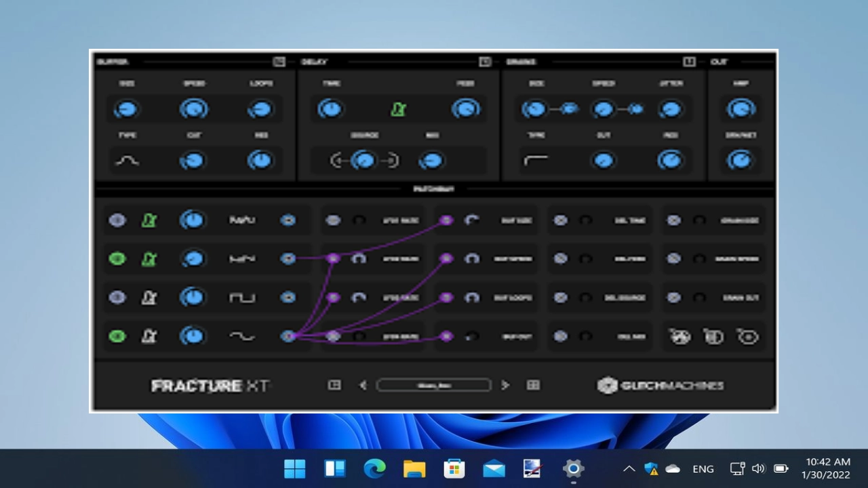The width and height of the screenshot is (868, 488).
Task: Toggle LFO 3 tempo sync metronome
Action: [149, 298]
